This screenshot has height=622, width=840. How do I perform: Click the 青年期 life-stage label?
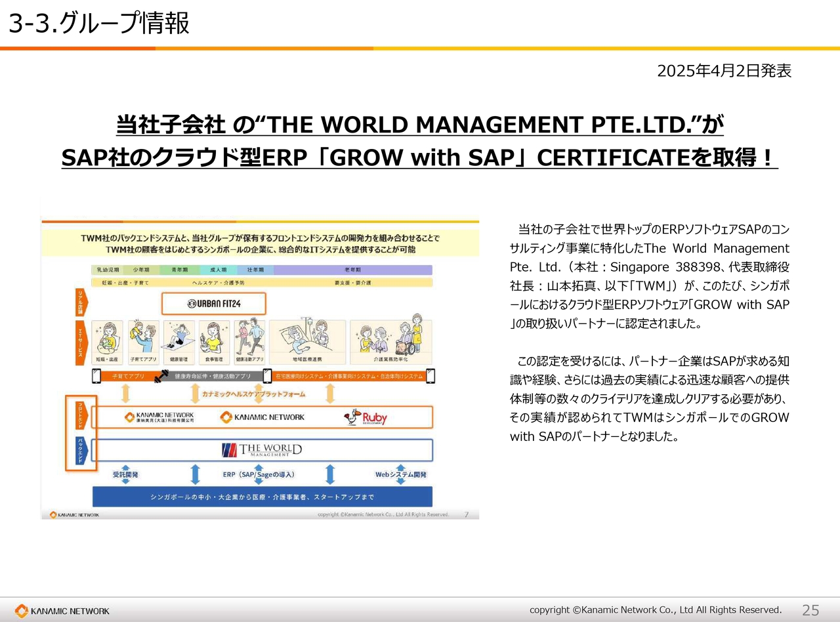pyautogui.click(x=180, y=270)
